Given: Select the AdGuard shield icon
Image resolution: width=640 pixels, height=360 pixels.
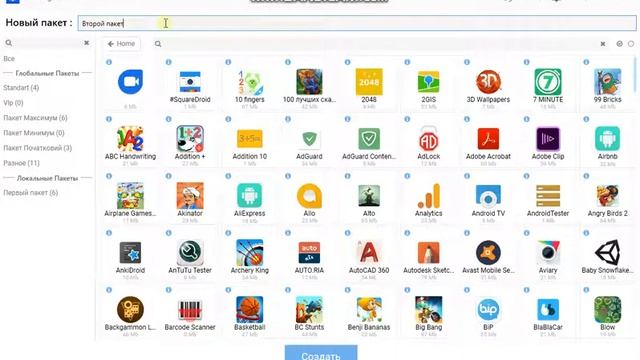Looking at the screenshot, I should [x=309, y=139].
